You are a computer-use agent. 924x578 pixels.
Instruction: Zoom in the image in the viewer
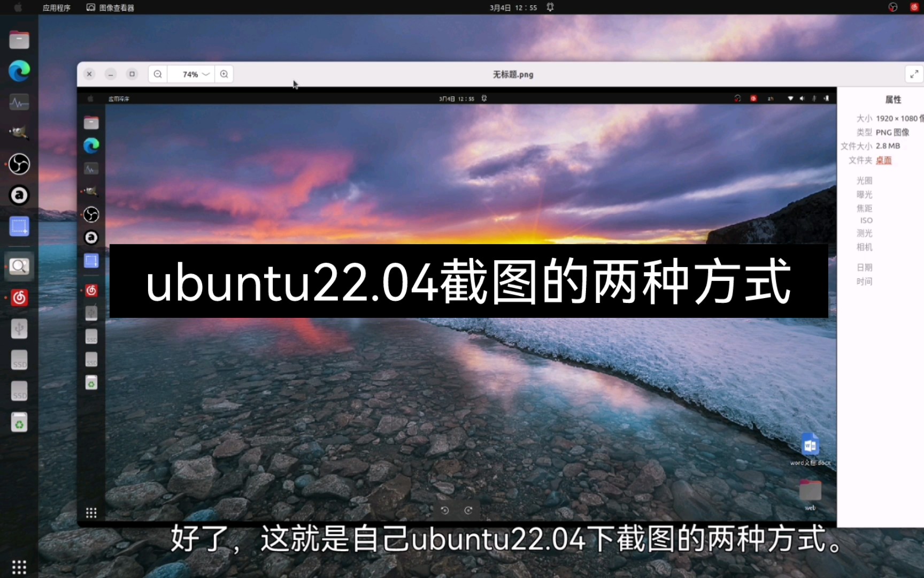point(224,74)
